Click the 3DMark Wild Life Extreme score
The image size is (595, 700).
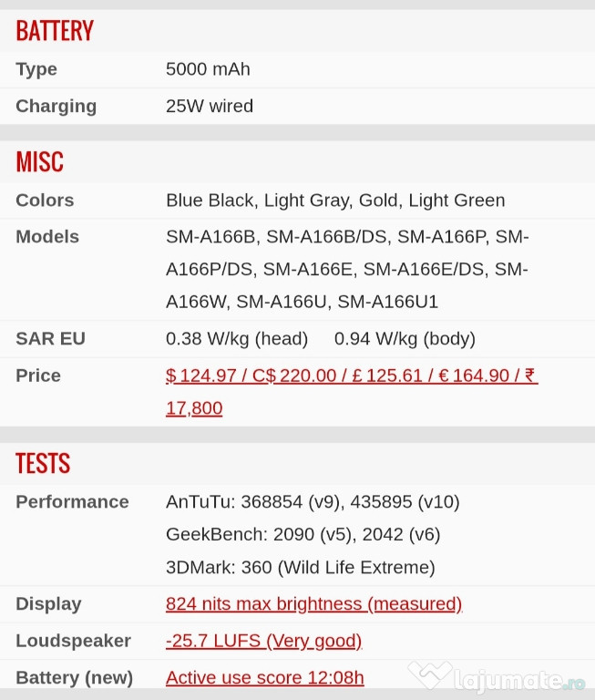pos(300,568)
